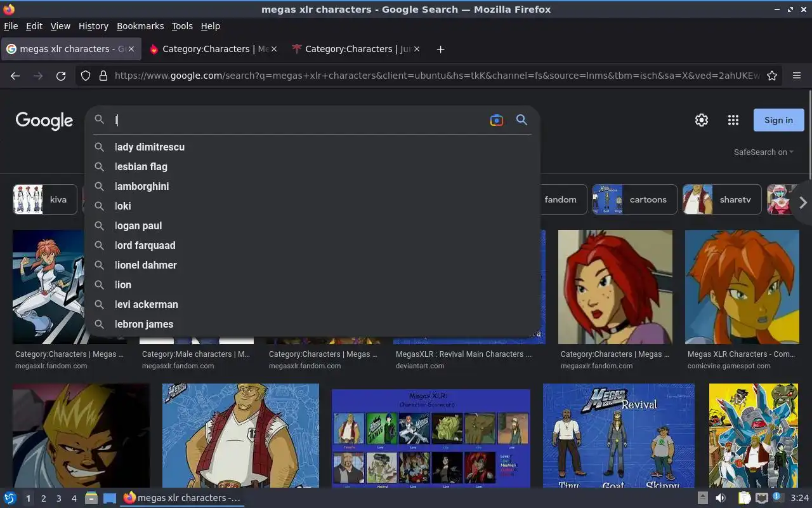Open the file manager in taskbar
The height and width of the screenshot is (508, 812).
tap(91, 498)
